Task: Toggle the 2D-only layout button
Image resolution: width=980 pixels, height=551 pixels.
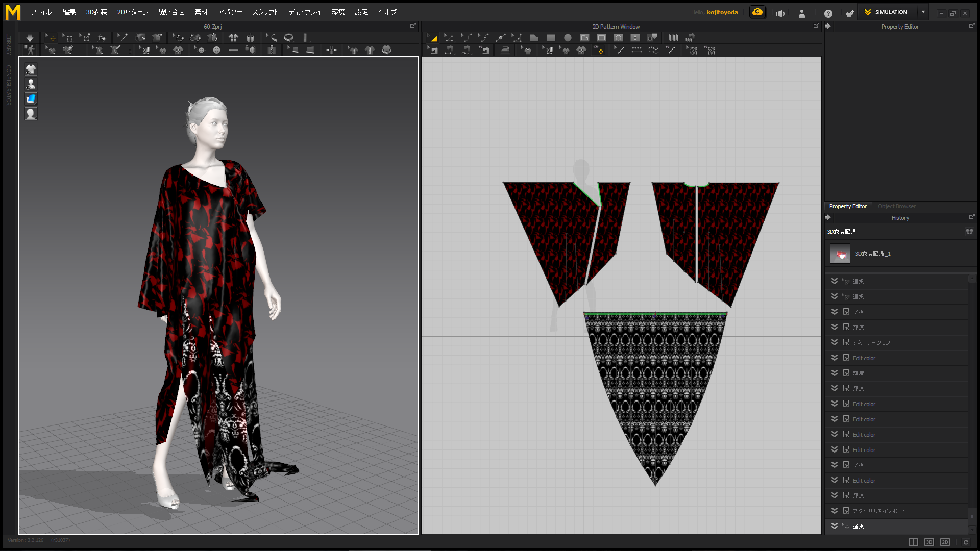Action: click(x=945, y=542)
